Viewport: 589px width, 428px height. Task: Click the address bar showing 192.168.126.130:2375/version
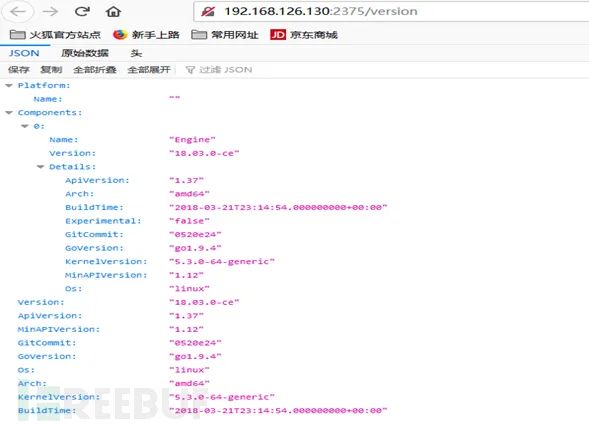(391, 12)
